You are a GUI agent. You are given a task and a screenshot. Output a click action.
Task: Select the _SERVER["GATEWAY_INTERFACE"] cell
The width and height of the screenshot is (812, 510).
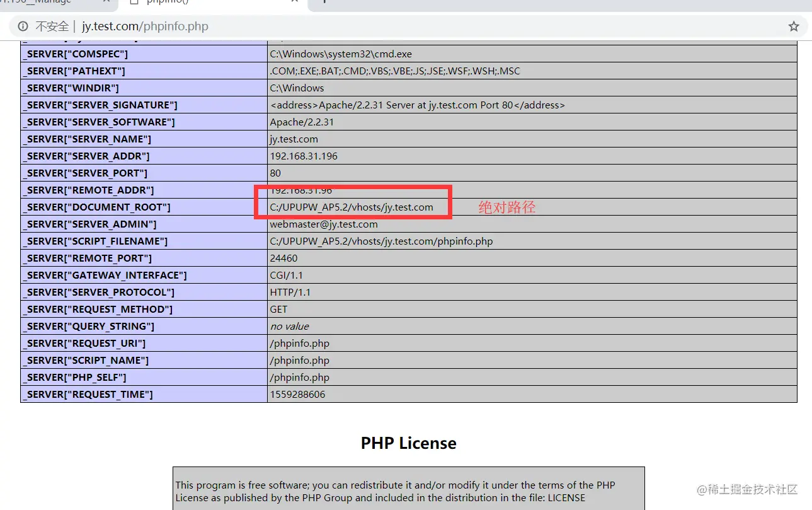tap(144, 275)
